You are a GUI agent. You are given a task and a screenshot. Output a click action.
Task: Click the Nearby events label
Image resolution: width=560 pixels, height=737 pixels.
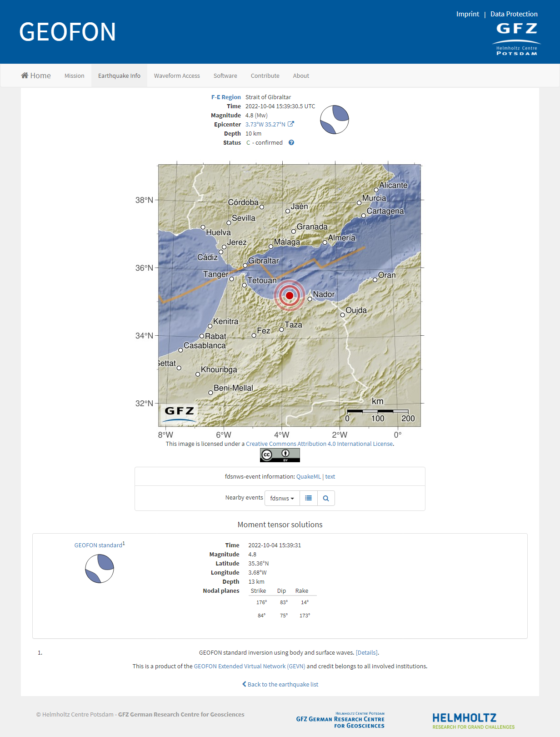point(244,497)
